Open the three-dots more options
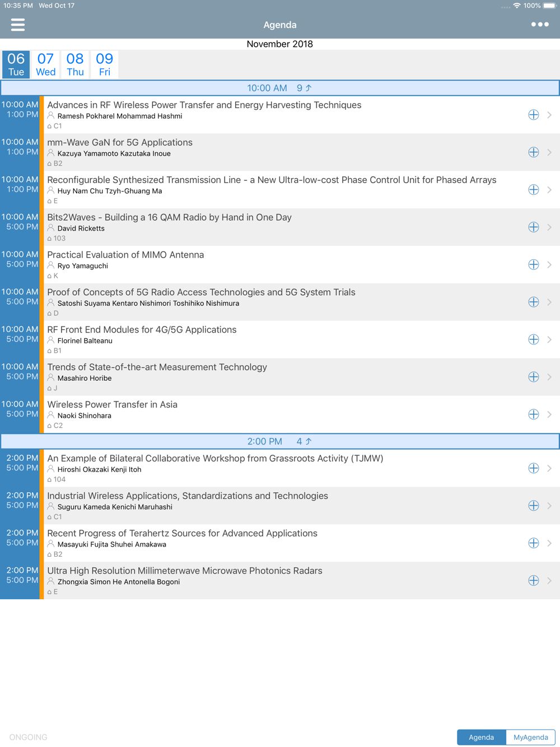 [540, 24]
